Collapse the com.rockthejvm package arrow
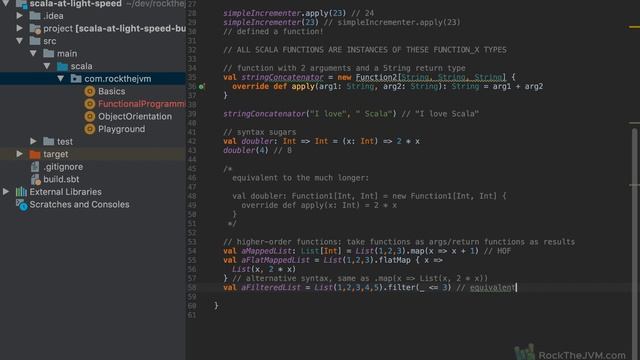The height and width of the screenshot is (360, 640). click(61, 78)
